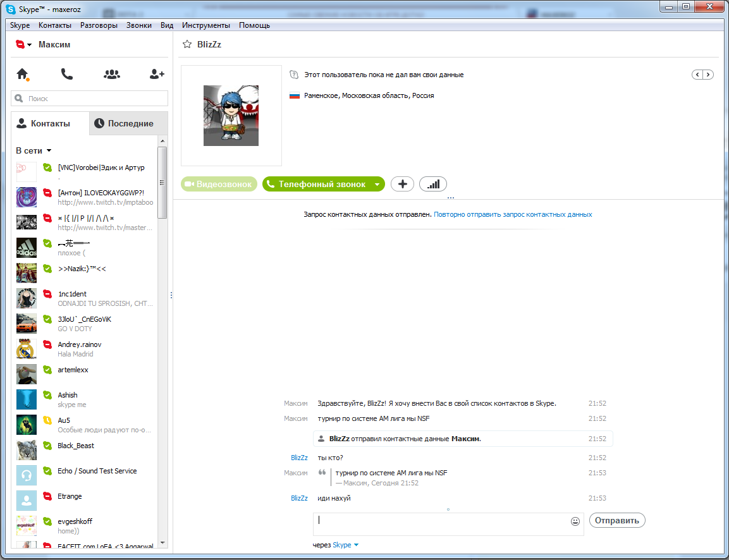The height and width of the screenshot is (560, 729).
Task: Click the profile name Максим
Action: [x=54, y=44]
